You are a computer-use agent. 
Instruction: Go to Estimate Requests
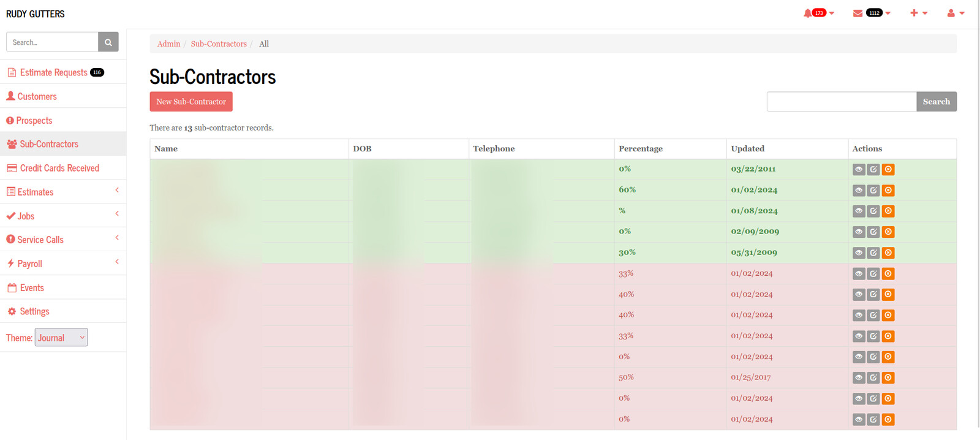[54, 72]
